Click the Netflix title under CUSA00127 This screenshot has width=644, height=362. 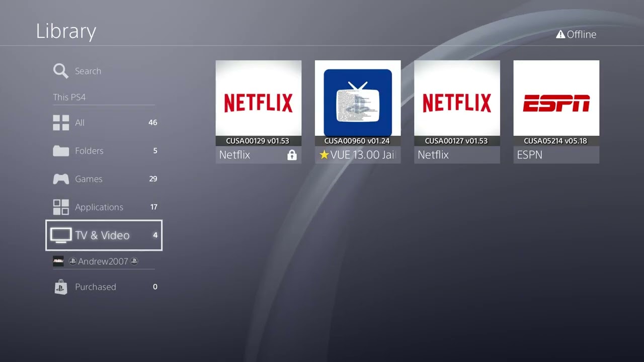coord(433,155)
